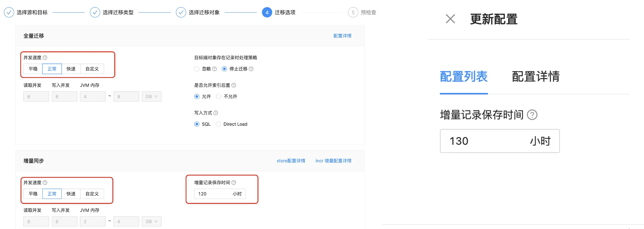Click incremental sync JVM 内存 maximum field

tap(126, 221)
